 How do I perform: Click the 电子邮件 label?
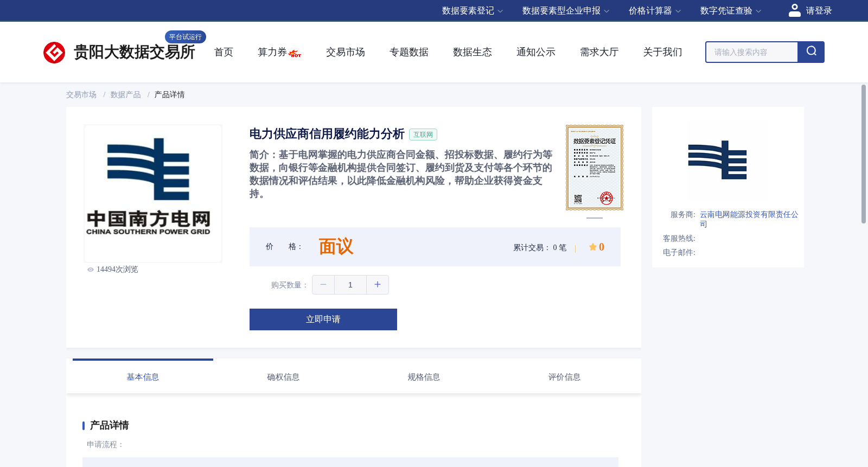(x=679, y=253)
